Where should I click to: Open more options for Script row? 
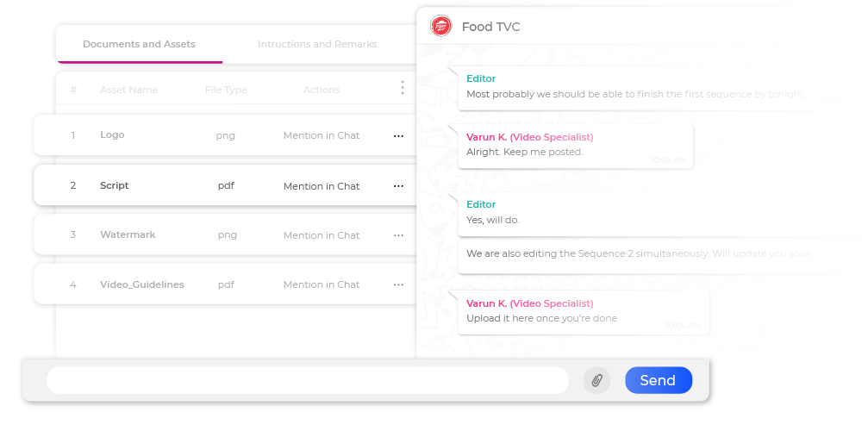[398, 186]
